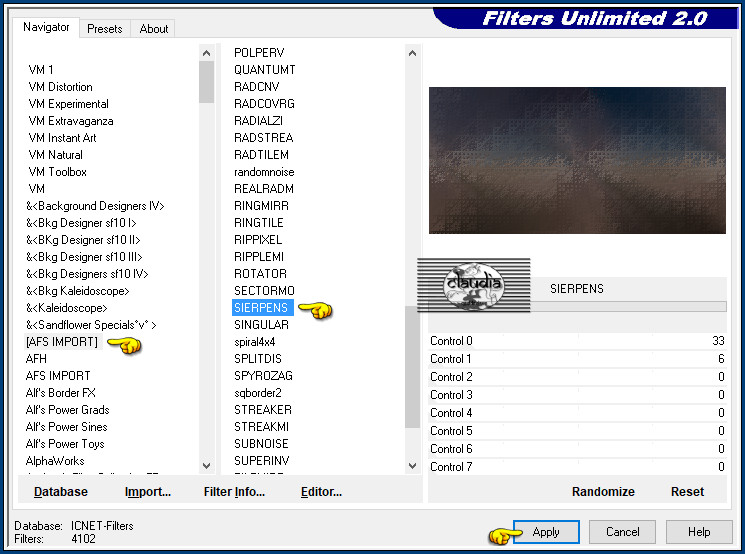
Task: Select the sqborder2 filter
Action: tap(258, 393)
